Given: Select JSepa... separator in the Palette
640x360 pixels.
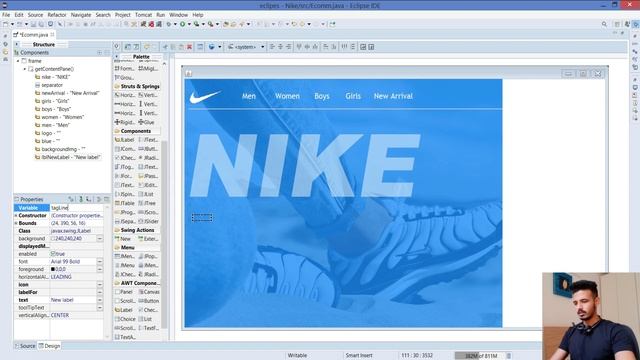Looking at the screenshot, I should tap(124, 221).
